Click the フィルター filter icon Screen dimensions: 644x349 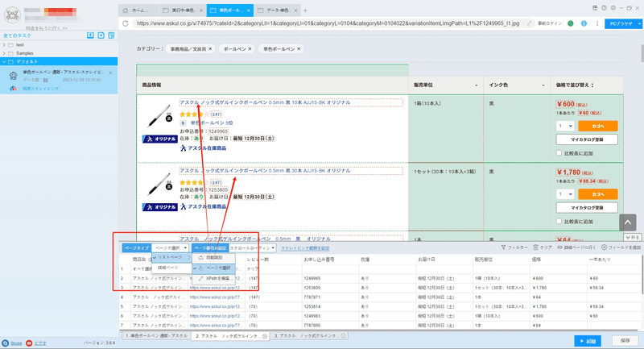(x=503, y=247)
